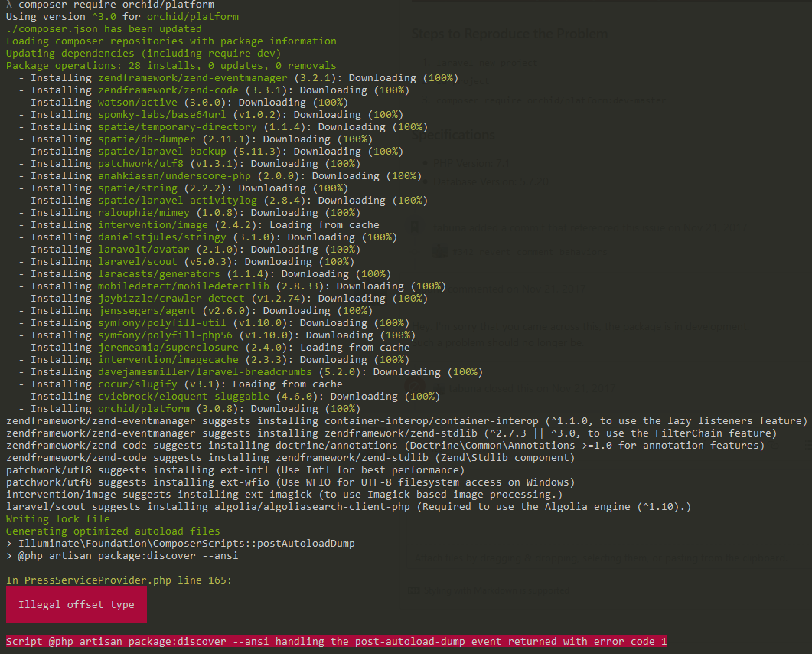
Task: Click the spatie/db-dumper package name
Action: (147, 139)
